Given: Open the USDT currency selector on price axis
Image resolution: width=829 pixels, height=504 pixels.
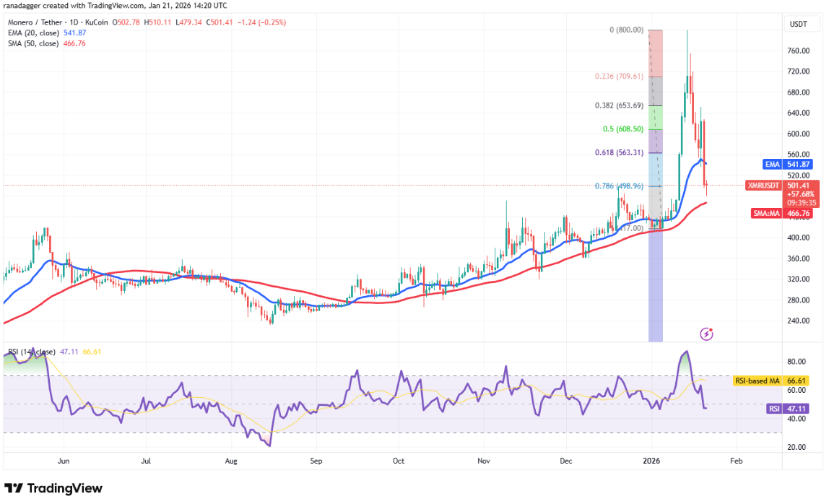Looking at the screenshot, I should [x=798, y=25].
